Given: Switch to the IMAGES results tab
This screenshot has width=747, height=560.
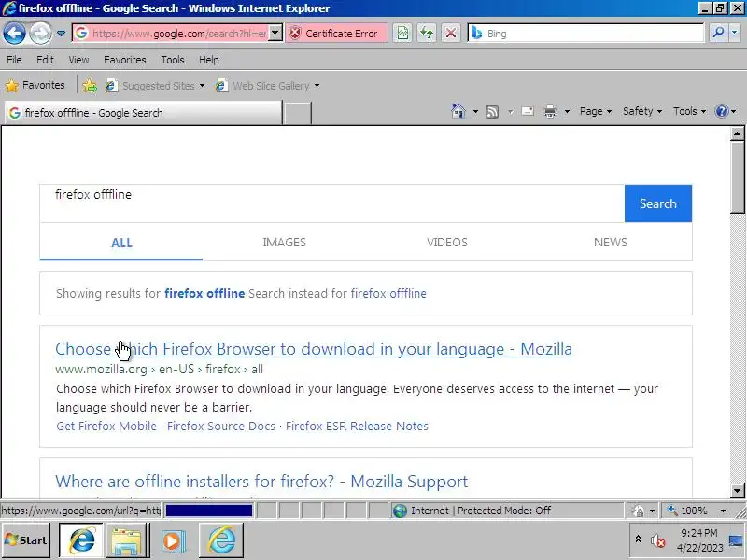Looking at the screenshot, I should (x=285, y=242).
